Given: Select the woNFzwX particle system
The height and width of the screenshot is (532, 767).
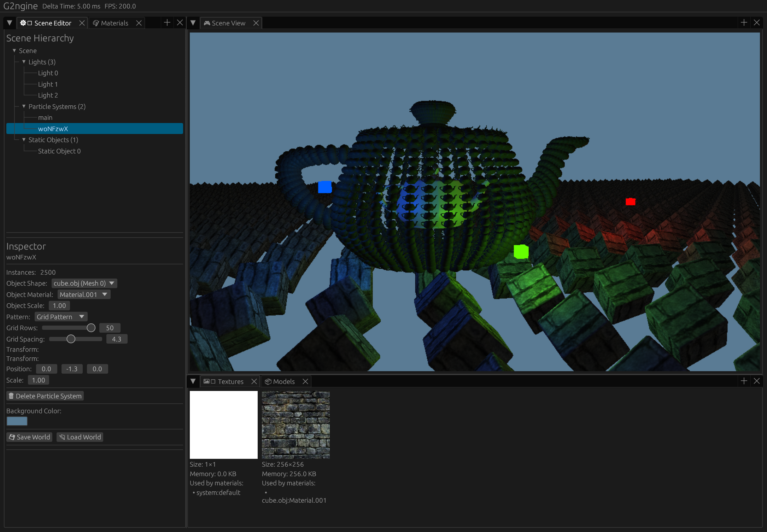Looking at the screenshot, I should click(x=95, y=129).
